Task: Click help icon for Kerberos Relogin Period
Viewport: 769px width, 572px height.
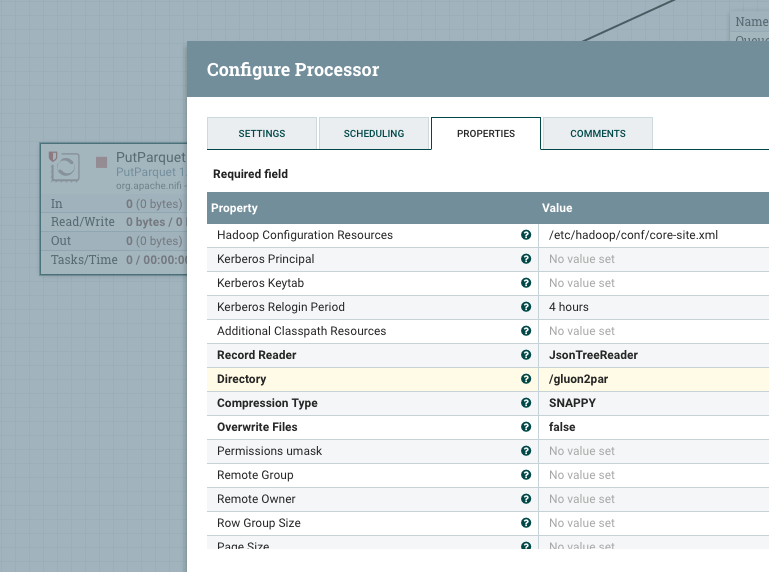Action: pyautogui.click(x=526, y=307)
